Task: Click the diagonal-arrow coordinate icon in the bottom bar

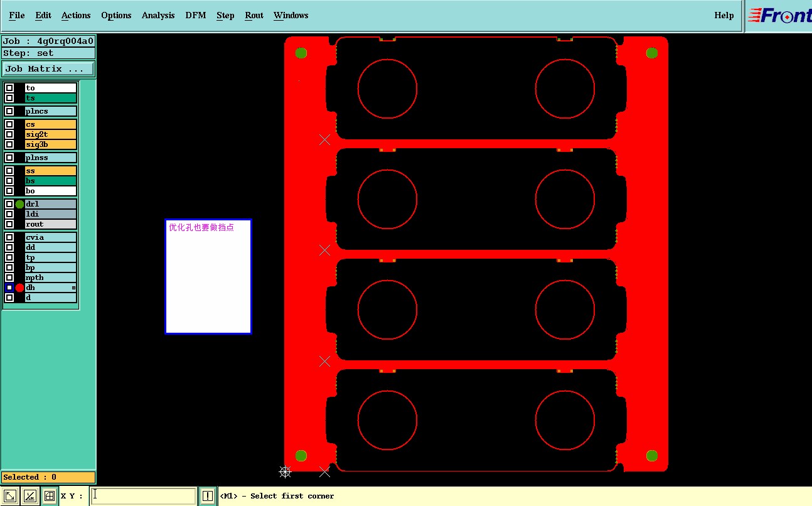Action: point(10,496)
